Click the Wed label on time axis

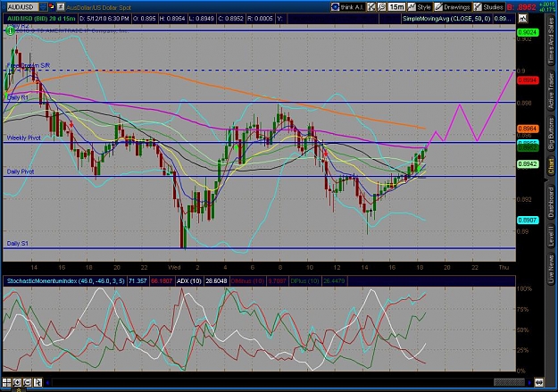174,267
